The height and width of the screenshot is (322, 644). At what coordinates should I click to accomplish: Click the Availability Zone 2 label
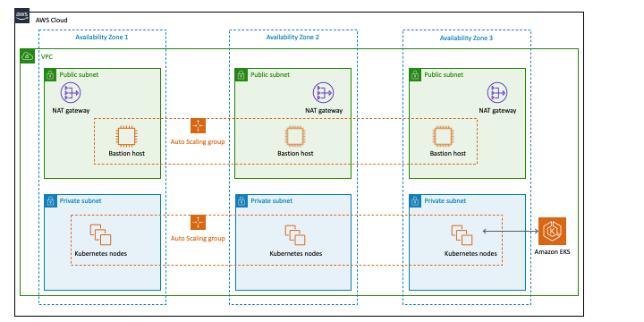292,37
